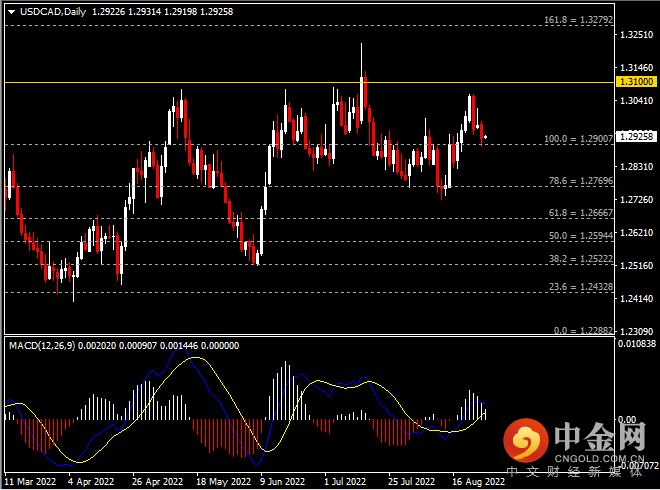Select the yellow 1.31000 price tag

(636, 82)
